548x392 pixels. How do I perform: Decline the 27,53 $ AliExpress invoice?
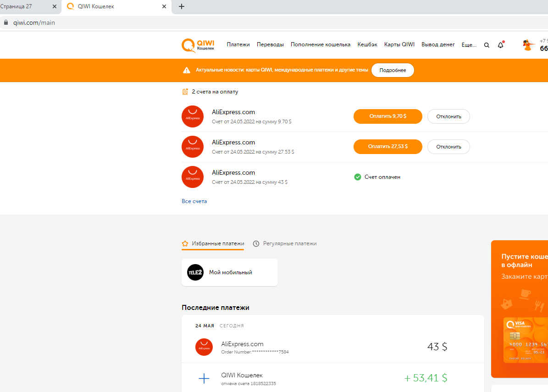448,147
